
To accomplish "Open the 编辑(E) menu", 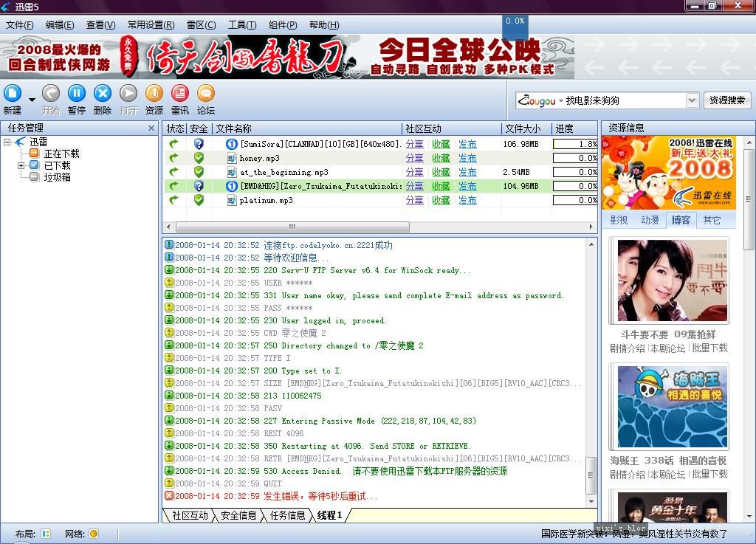I will click(59, 25).
